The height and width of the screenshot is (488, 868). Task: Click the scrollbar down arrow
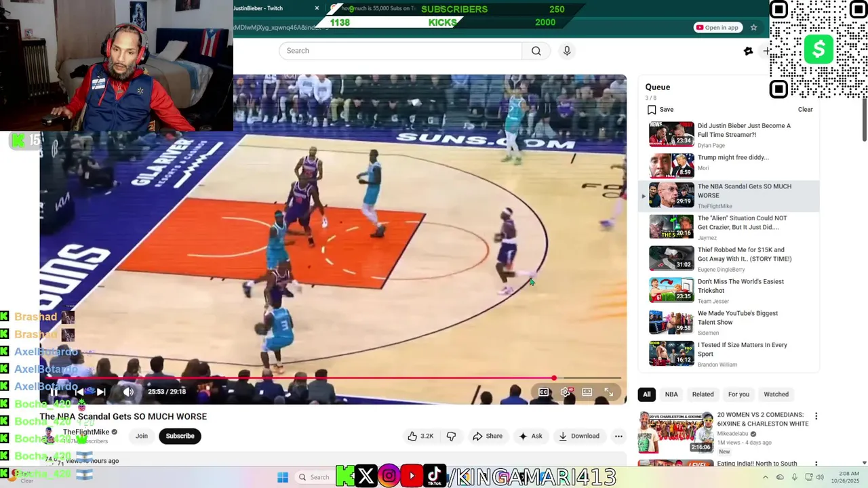click(864, 463)
